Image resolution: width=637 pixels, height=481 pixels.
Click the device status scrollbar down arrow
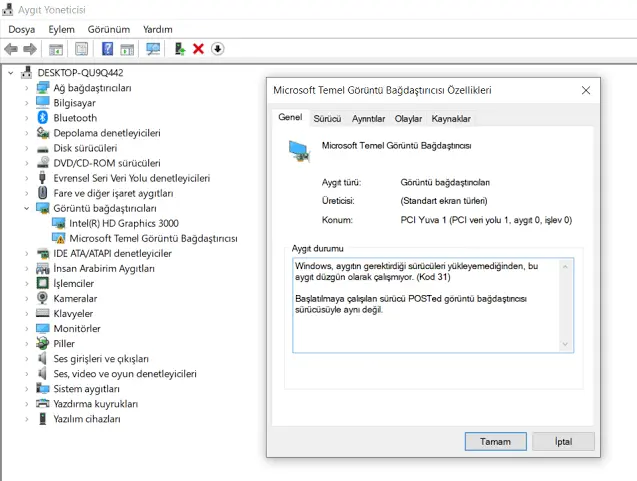[x=565, y=344]
